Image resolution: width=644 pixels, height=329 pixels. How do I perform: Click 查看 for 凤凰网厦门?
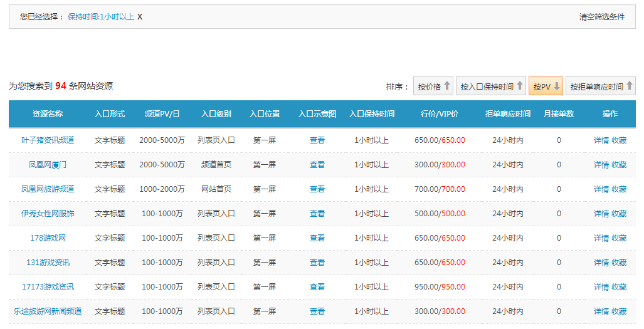click(317, 164)
